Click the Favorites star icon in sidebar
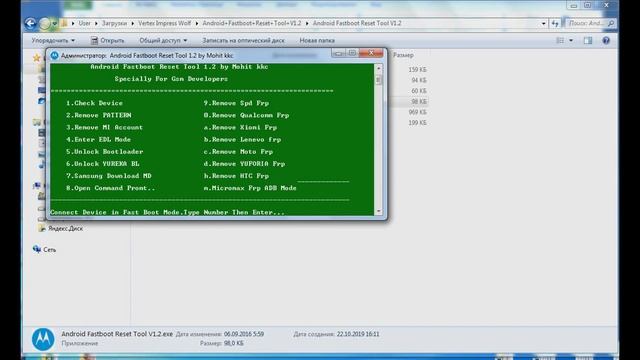 (x=36, y=58)
